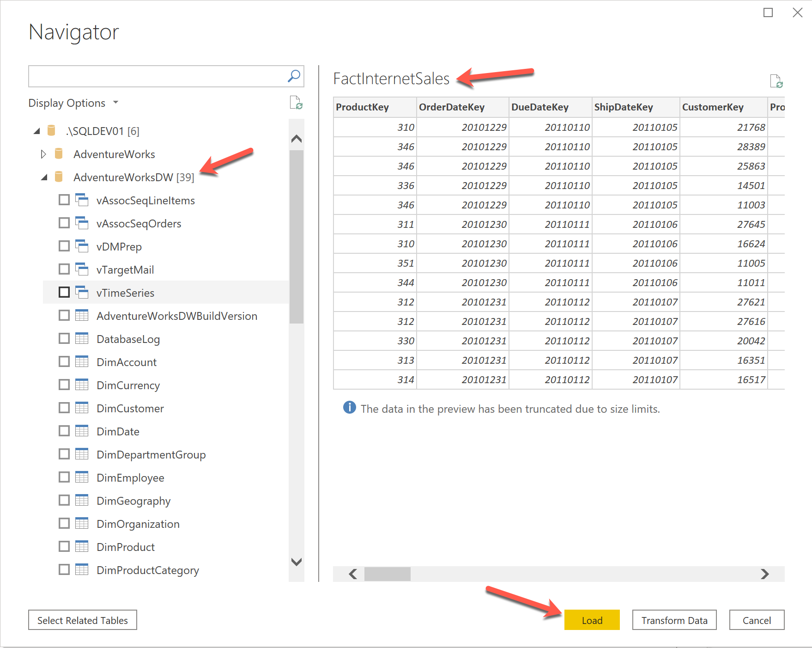
Task: Click the DimAccount table icon
Action: (x=82, y=361)
